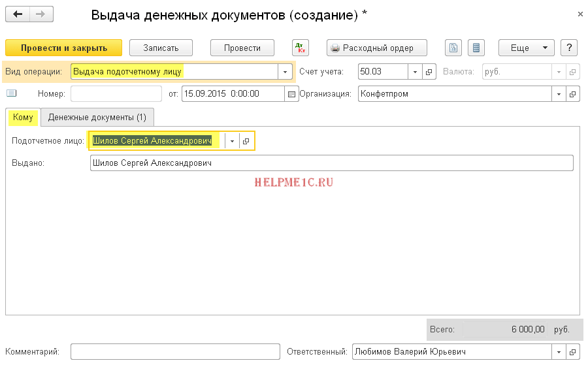Click the Выдано text field
The width and height of the screenshot is (588, 365).
tap(331, 163)
